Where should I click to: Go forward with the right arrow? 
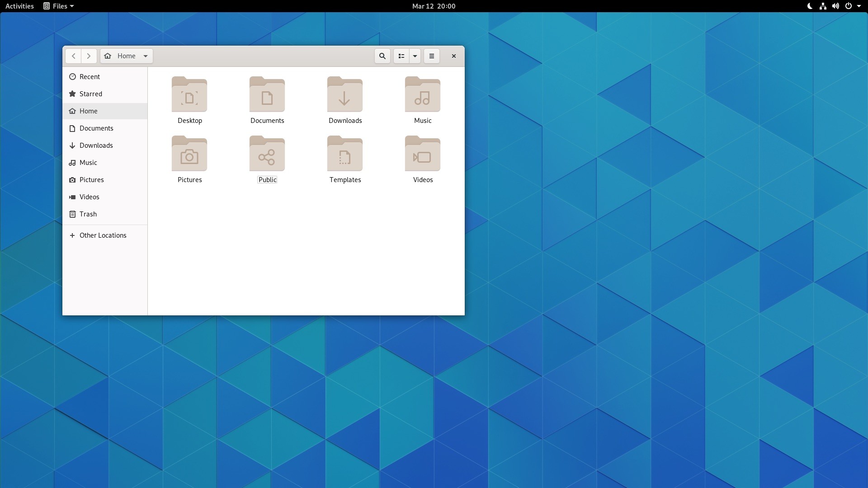pyautogui.click(x=89, y=56)
